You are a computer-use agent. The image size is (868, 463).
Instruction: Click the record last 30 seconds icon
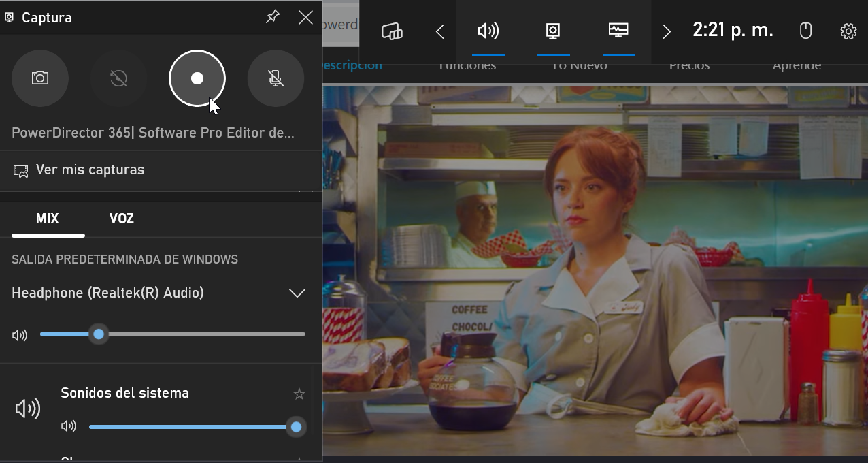point(118,78)
